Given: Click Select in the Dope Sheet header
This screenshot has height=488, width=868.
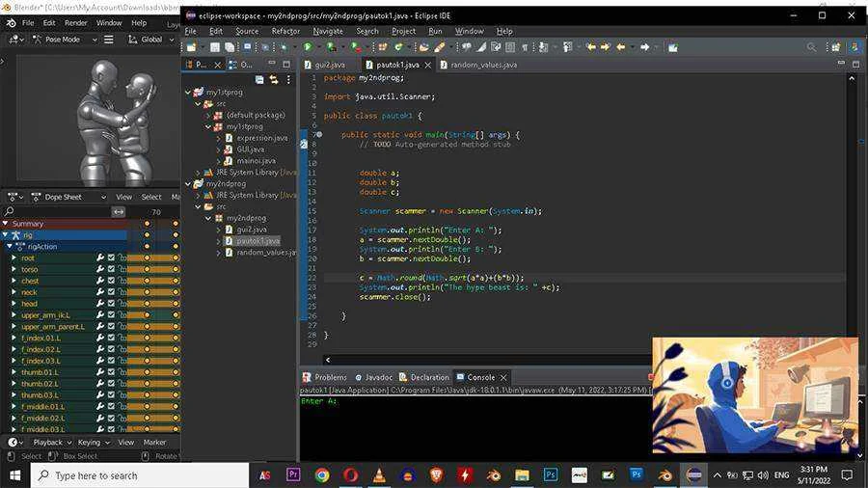Looking at the screenshot, I should tap(151, 197).
